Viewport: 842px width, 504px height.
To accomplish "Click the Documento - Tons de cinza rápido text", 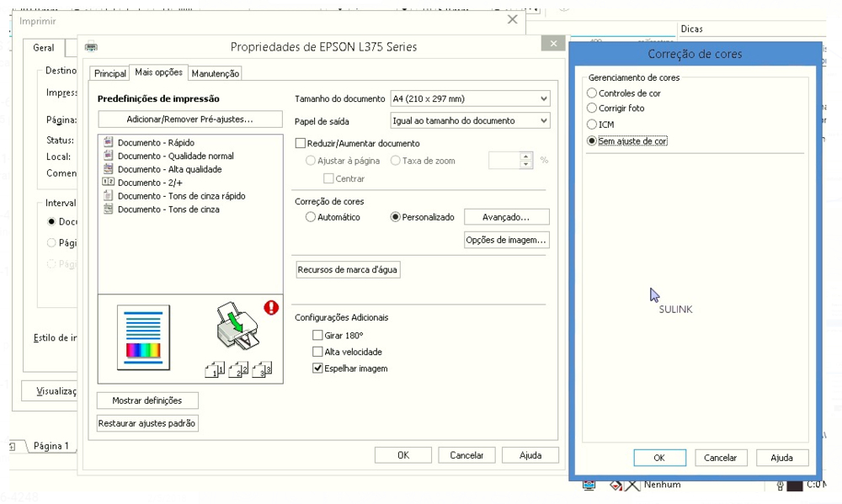I will point(182,196).
